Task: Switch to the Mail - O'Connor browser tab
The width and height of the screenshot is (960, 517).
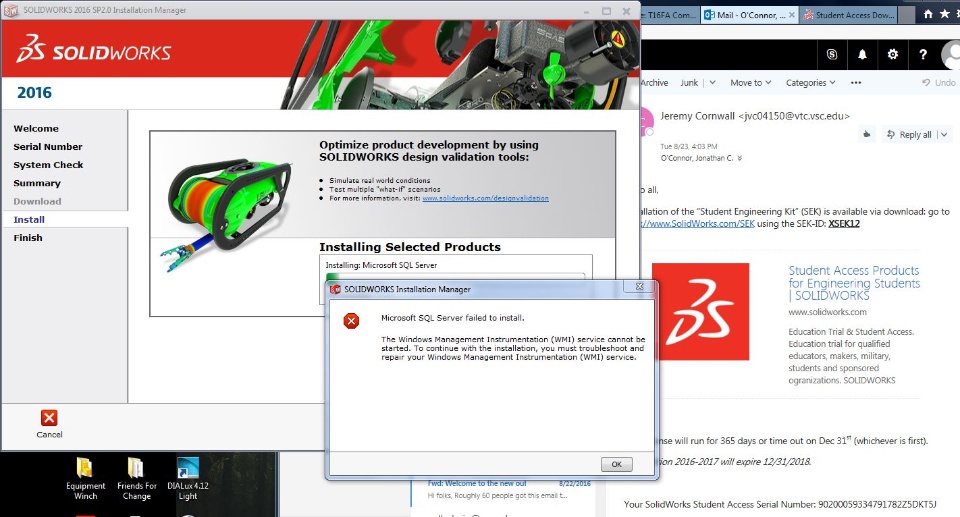Action: tap(749, 15)
